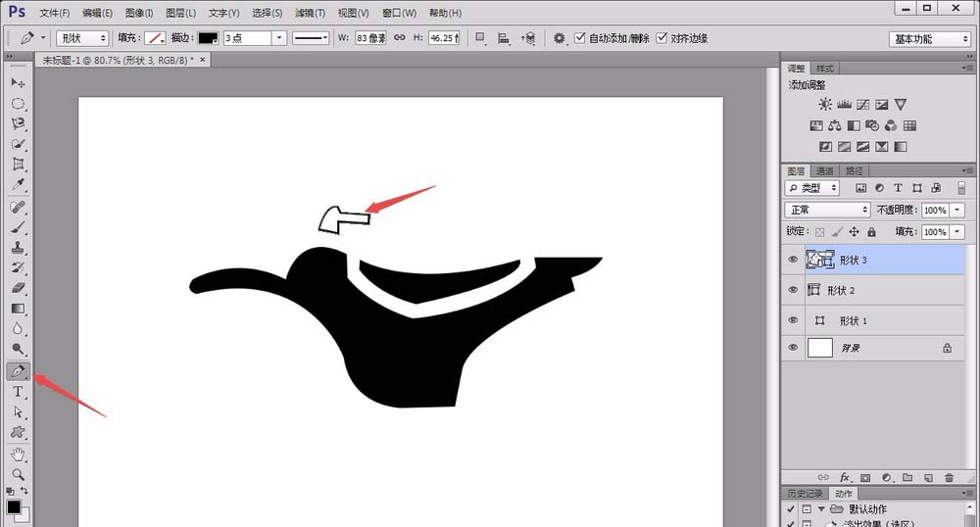Select the Hand tool
Screen dimensions: 980x527
tap(18, 454)
